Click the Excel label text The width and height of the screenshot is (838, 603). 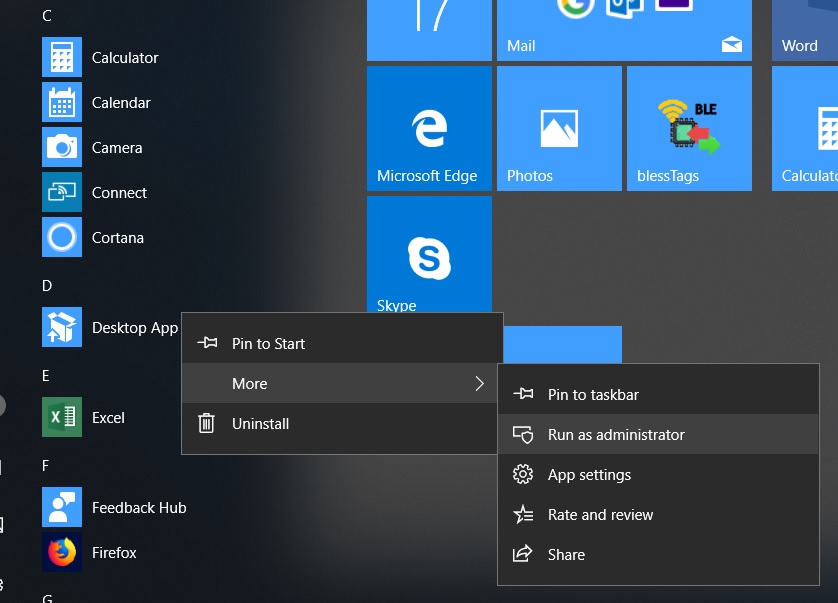(108, 418)
